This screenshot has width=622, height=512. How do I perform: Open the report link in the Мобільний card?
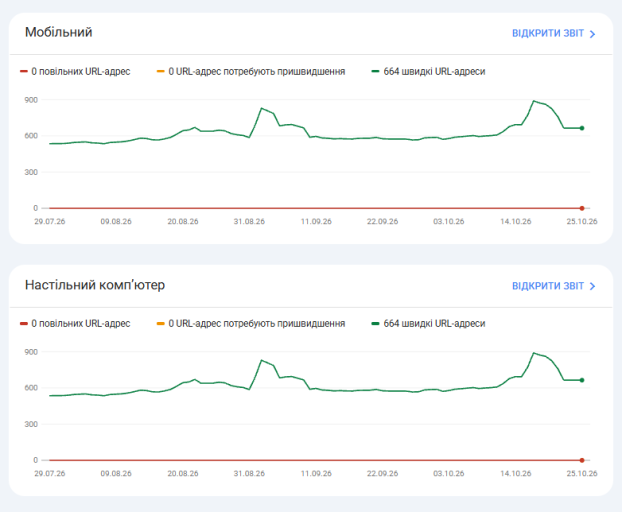pyautogui.click(x=554, y=33)
